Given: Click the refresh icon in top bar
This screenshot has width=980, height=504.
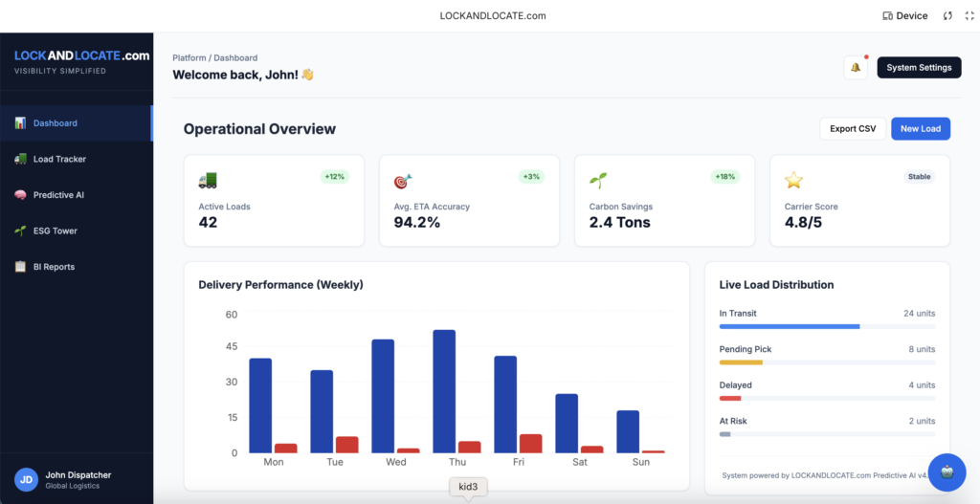Looking at the screenshot, I should tap(947, 16).
